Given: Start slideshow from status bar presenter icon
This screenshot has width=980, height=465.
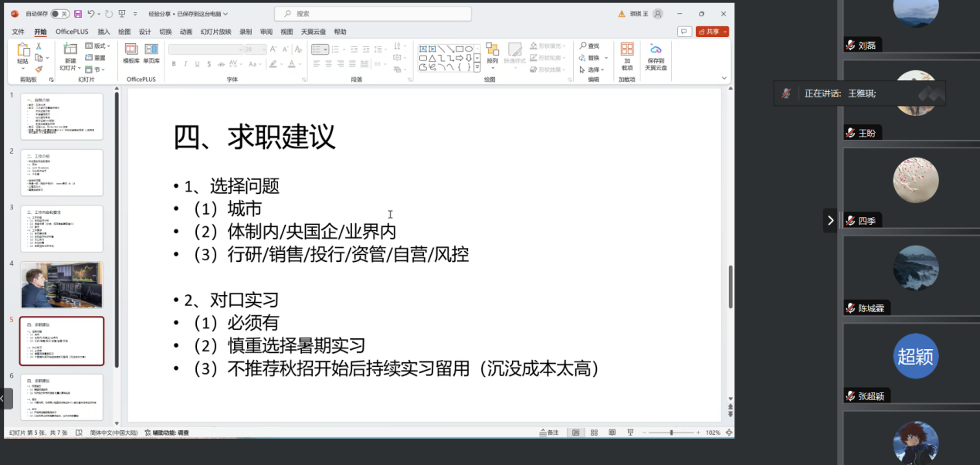Looking at the screenshot, I should 631,431.
